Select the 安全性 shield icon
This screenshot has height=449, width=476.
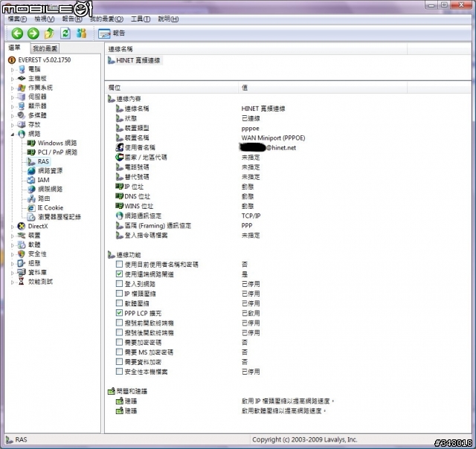point(22,253)
